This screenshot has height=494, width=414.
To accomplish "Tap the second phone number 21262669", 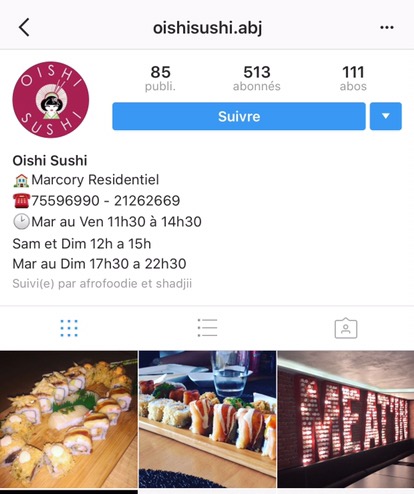I will [x=147, y=201].
